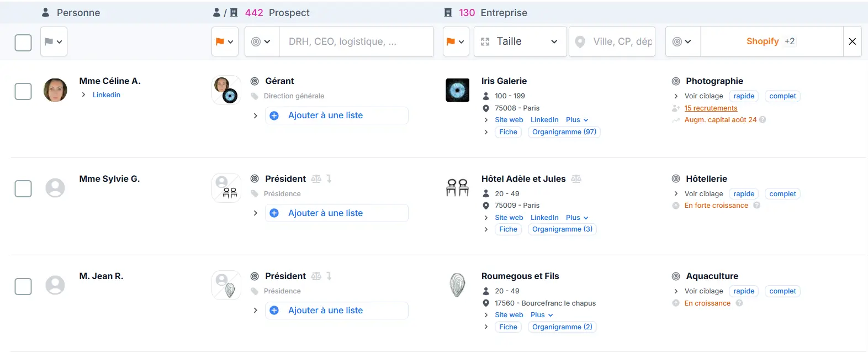Click the targeting icon next to Gérant
868x352 pixels.
pyautogui.click(x=255, y=81)
